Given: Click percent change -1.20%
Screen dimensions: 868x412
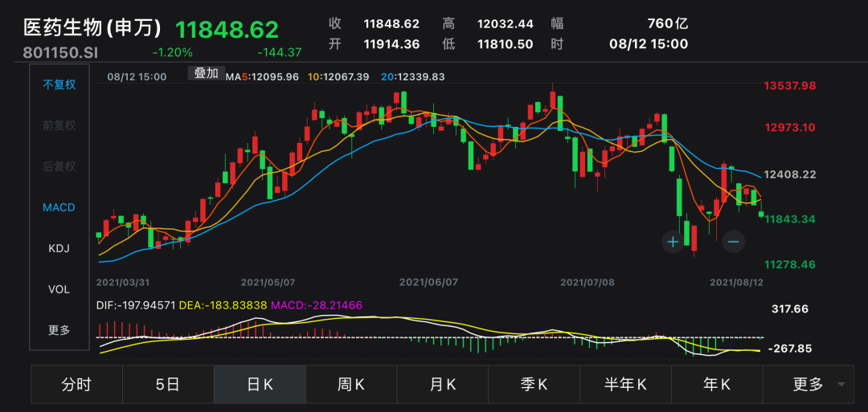Looking at the screenshot, I should point(172,53).
